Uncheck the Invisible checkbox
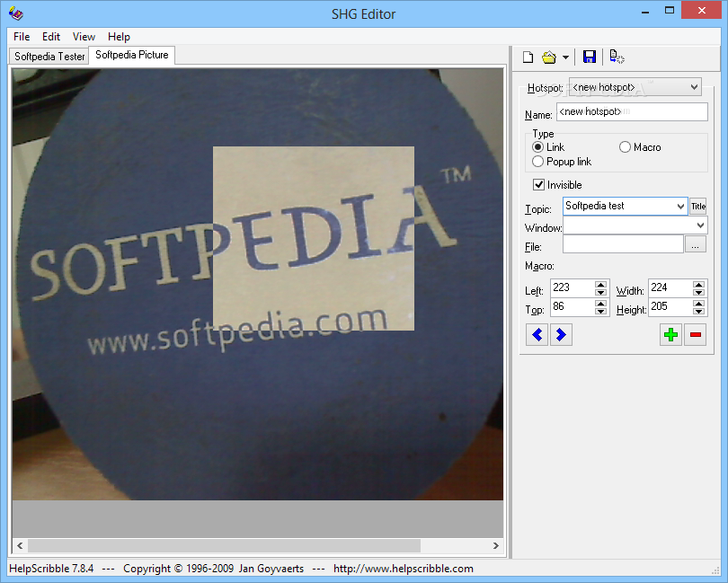This screenshot has height=583, width=728. tap(538, 185)
